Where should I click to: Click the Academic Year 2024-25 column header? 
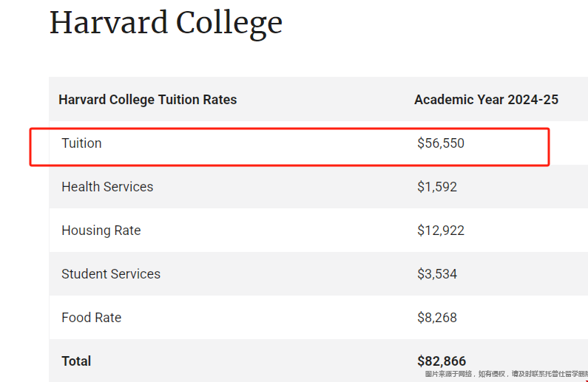pos(486,100)
